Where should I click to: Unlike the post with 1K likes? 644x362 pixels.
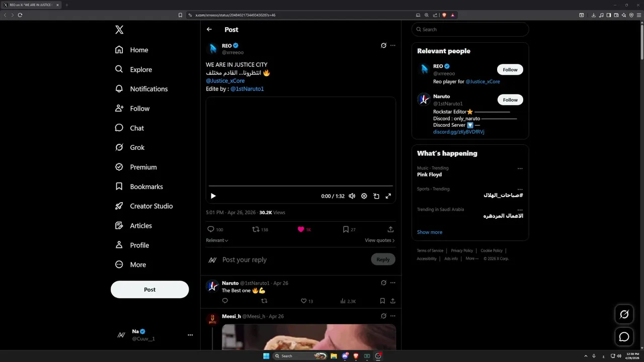coord(304,229)
